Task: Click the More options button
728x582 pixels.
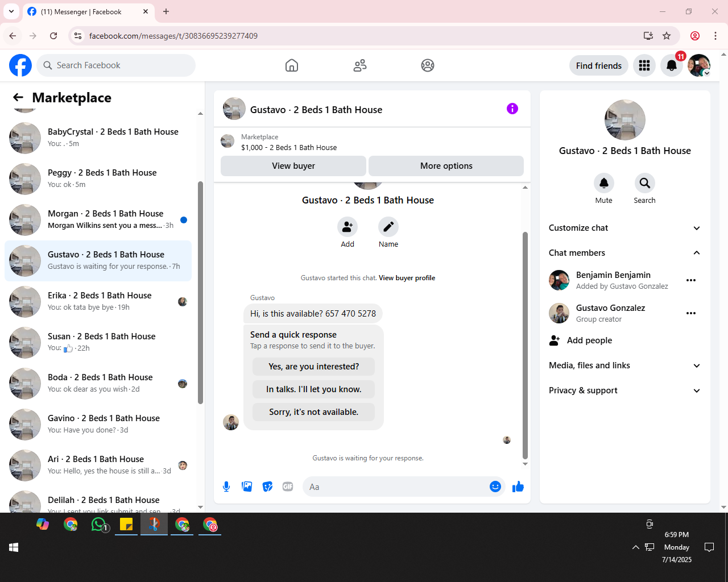Action: point(446,166)
